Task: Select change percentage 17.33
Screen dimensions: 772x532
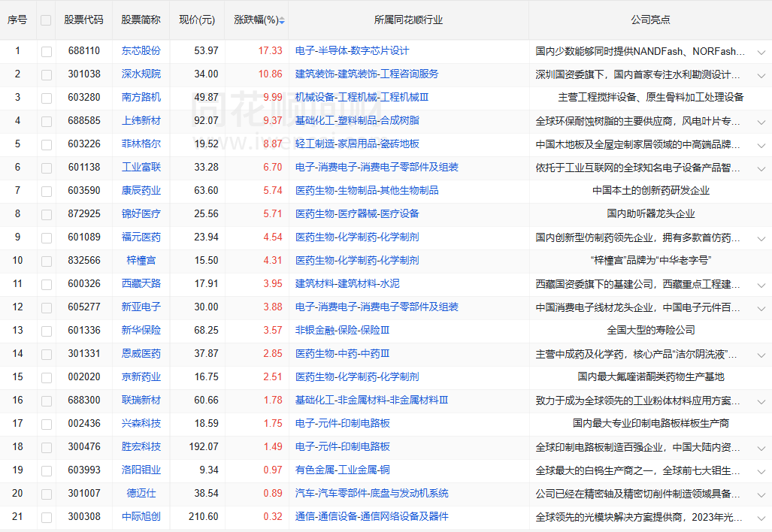Action: coord(271,50)
